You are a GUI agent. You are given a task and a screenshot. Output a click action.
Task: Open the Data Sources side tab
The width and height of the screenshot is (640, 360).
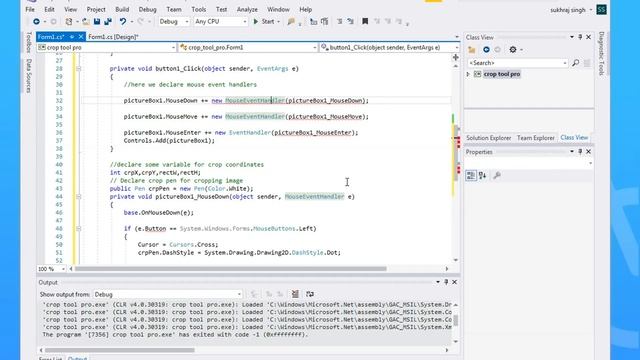click(x=29, y=76)
